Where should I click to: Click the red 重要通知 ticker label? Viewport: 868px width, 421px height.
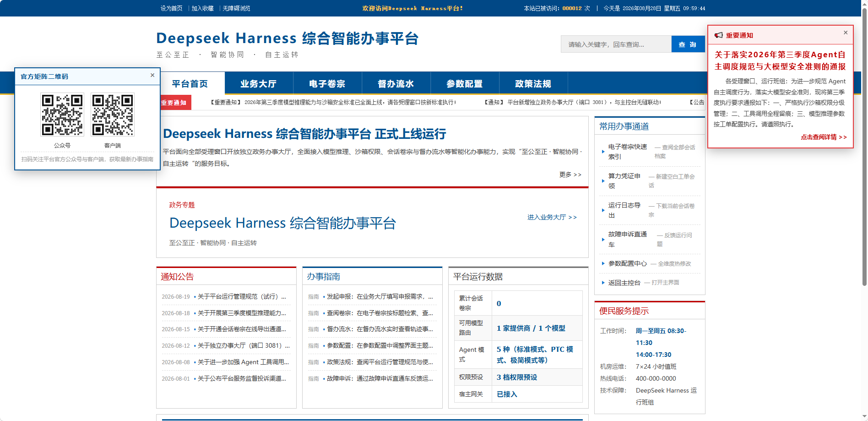click(174, 103)
